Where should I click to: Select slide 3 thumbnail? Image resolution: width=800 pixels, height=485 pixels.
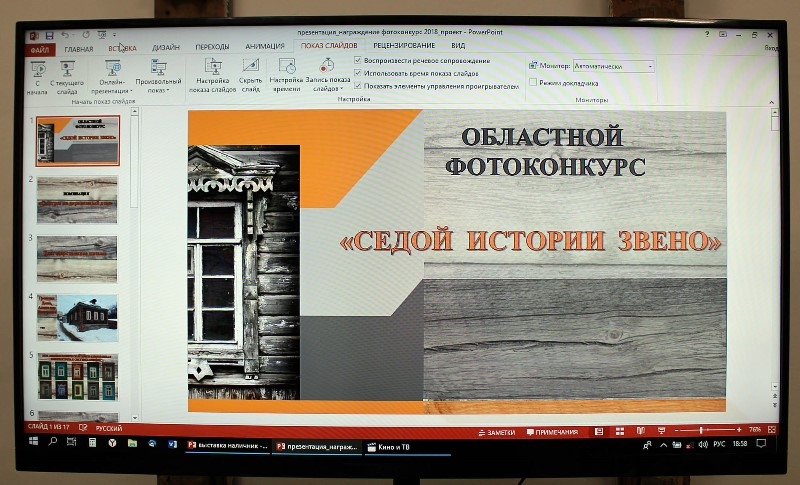(x=77, y=259)
